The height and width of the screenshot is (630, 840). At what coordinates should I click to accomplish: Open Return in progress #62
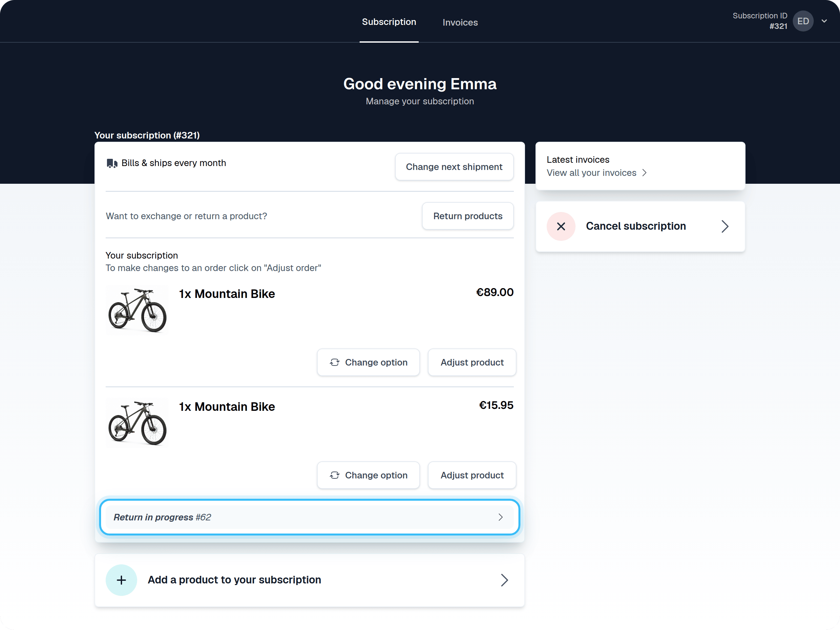(309, 517)
